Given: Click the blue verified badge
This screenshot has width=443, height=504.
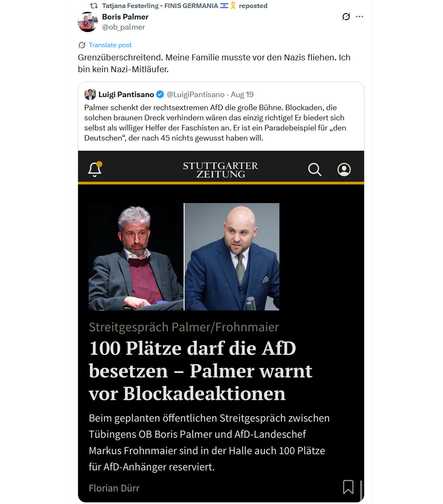Looking at the screenshot, I should tap(160, 94).
